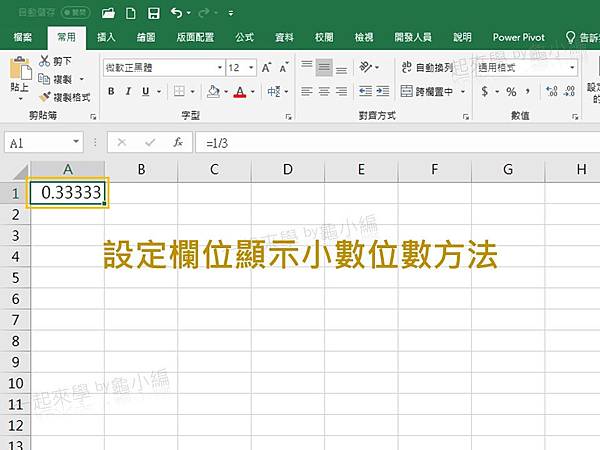Click the Decrease Font Size icon
Image resolution: width=600 pixels, height=450 pixels.
click(x=284, y=68)
